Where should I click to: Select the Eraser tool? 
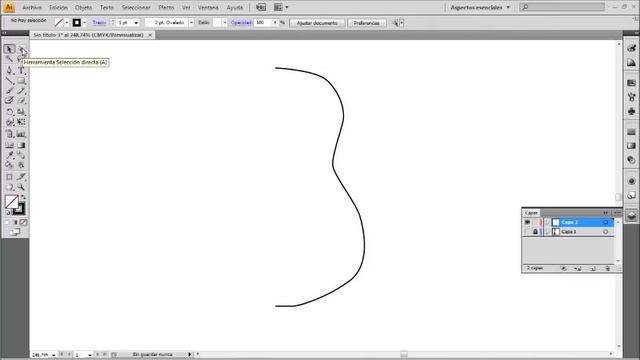(x=21, y=100)
